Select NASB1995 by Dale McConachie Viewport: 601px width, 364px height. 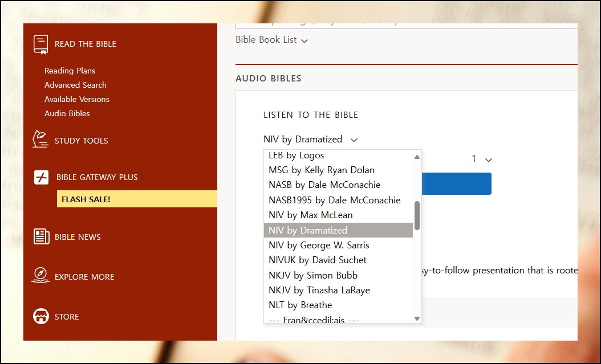(x=338, y=200)
